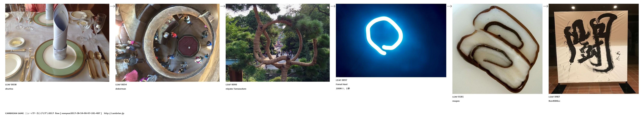This screenshot has height=117, width=644.
Task: Click author name shurina
Action: coord(9,89)
